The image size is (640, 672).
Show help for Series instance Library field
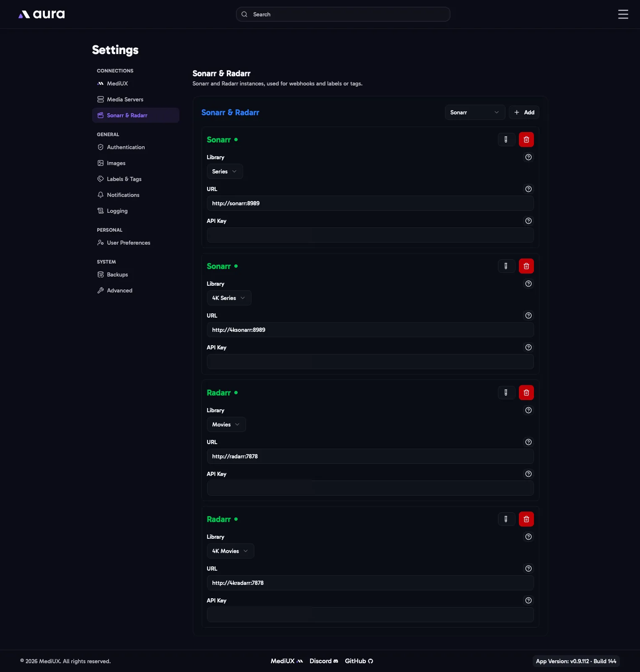(529, 157)
